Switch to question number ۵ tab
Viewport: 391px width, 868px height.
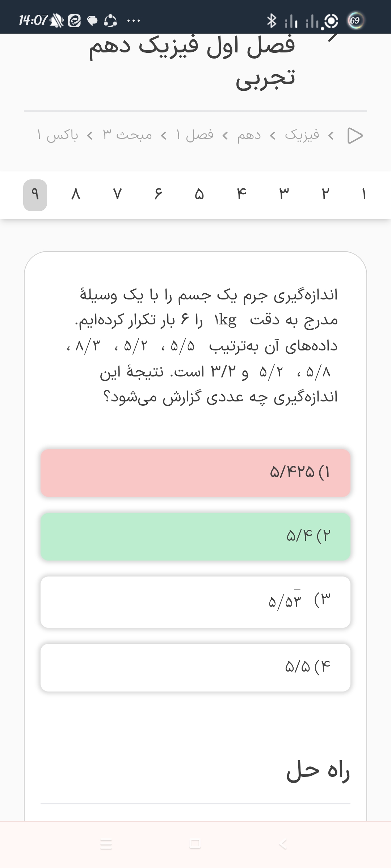click(199, 195)
